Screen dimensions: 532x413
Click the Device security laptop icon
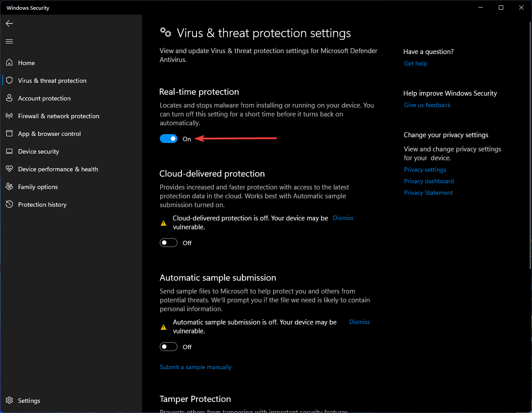pyautogui.click(x=9, y=151)
